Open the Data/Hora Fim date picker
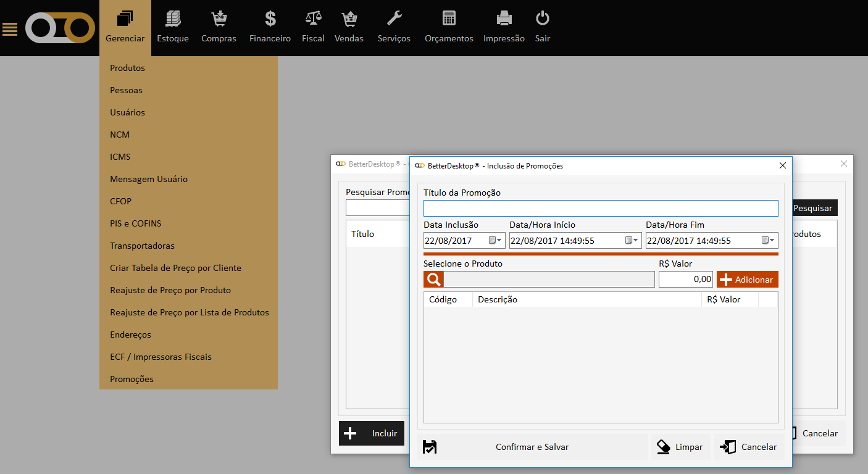Viewport: 868px width, 474px height. click(769, 241)
